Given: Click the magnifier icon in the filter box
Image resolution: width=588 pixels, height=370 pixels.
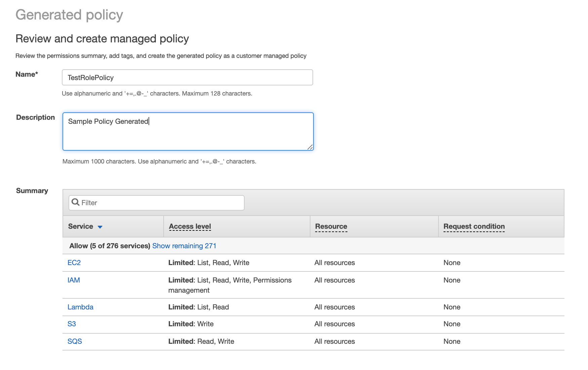Looking at the screenshot, I should (x=75, y=202).
